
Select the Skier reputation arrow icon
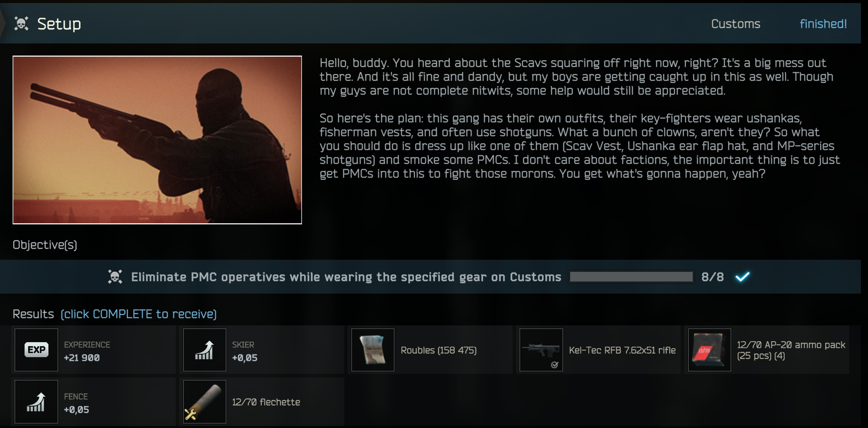(x=205, y=350)
